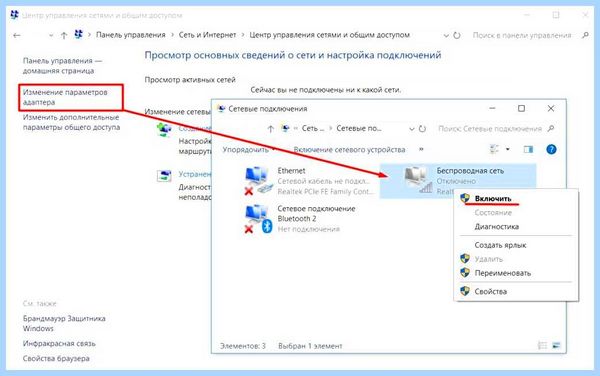Image resolution: width=600 pixels, height=376 pixels.
Task: Click Сеть и Интернет breadcrumb
Action: tap(207, 35)
